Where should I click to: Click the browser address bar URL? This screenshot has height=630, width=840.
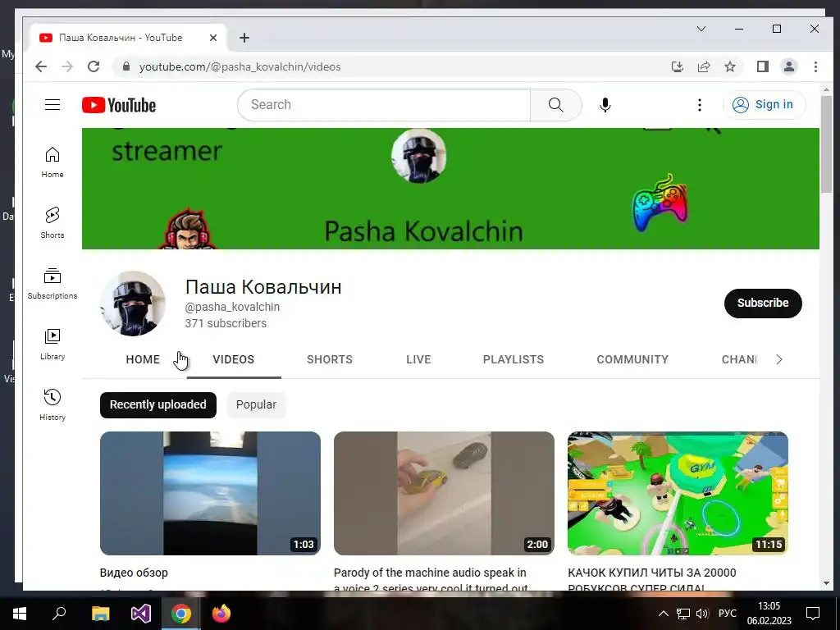pyautogui.click(x=240, y=67)
